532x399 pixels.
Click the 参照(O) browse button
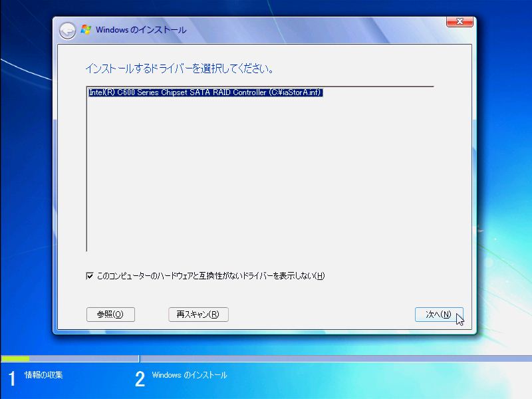click(x=110, y=314)
